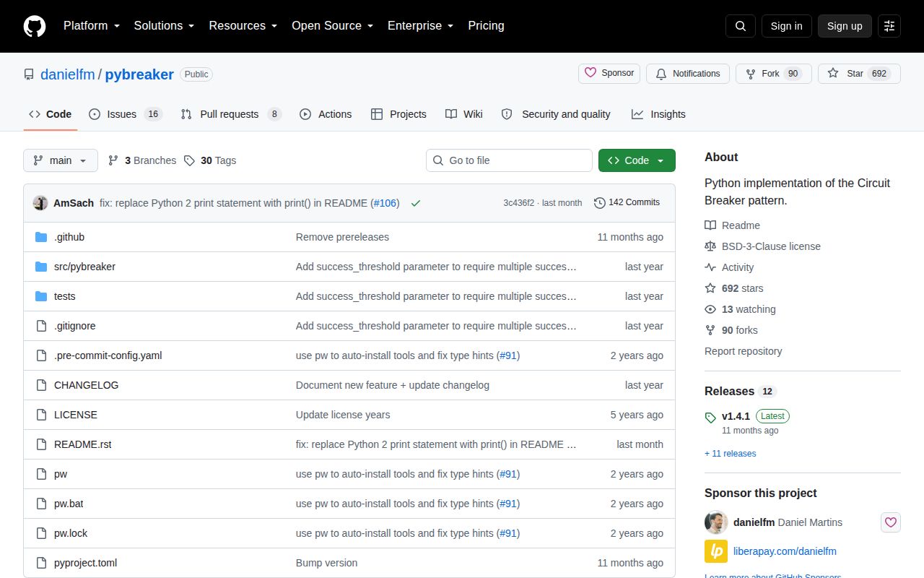
Task: Open the + 11 releases link
Action: click(x=731, y=454)
